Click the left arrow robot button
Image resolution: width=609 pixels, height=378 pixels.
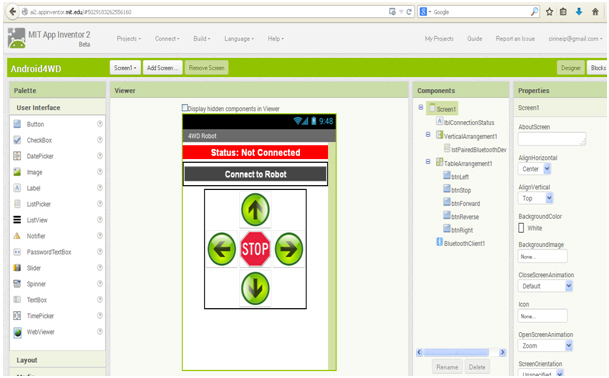coord(222,249)
